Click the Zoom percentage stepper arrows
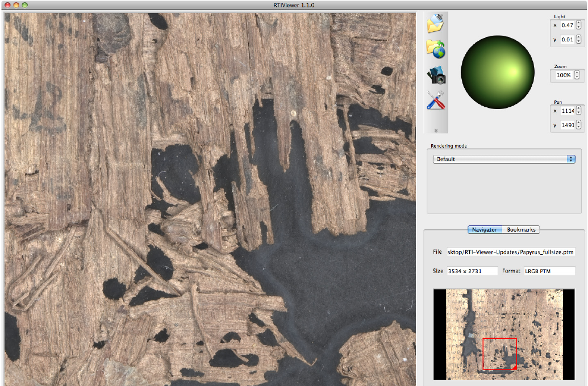This screenshot has height=386, width=588. (x=577, y=75)
